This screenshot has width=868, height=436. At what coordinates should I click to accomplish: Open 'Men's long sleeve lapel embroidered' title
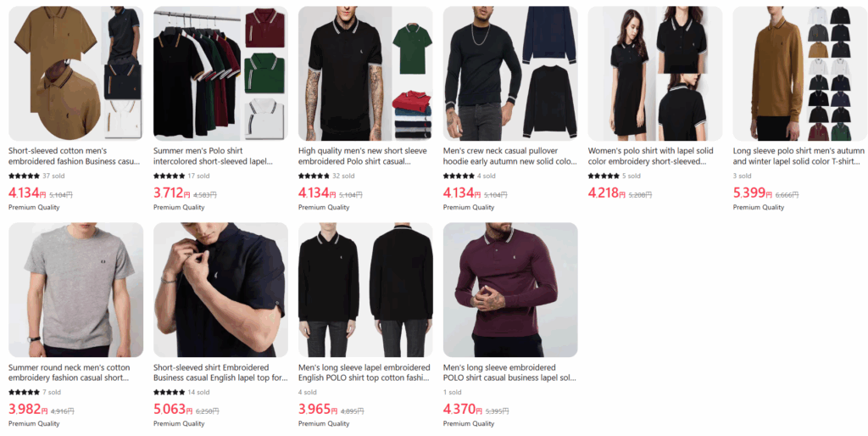point(364,373)
